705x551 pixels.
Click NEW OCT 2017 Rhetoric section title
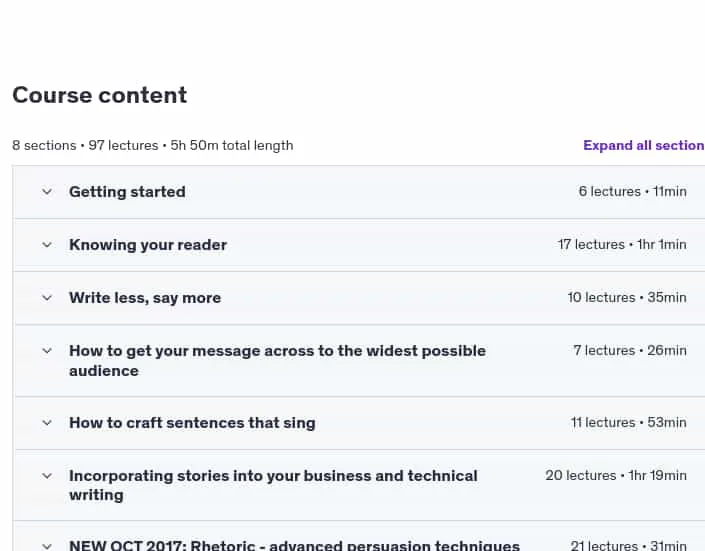tap(294, 545)
